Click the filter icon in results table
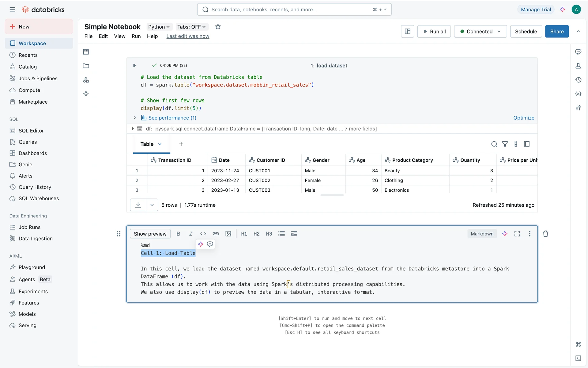 (505, 144)
